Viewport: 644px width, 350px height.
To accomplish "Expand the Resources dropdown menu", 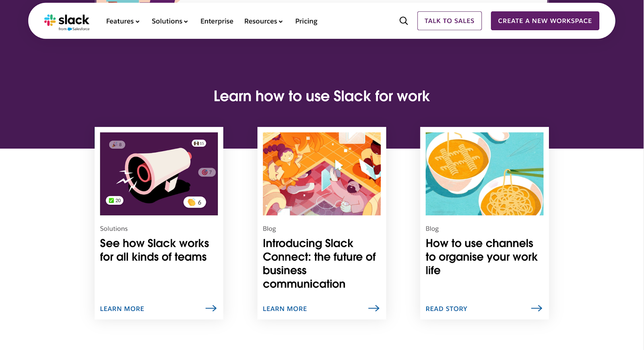I will (x=264, y=21).
